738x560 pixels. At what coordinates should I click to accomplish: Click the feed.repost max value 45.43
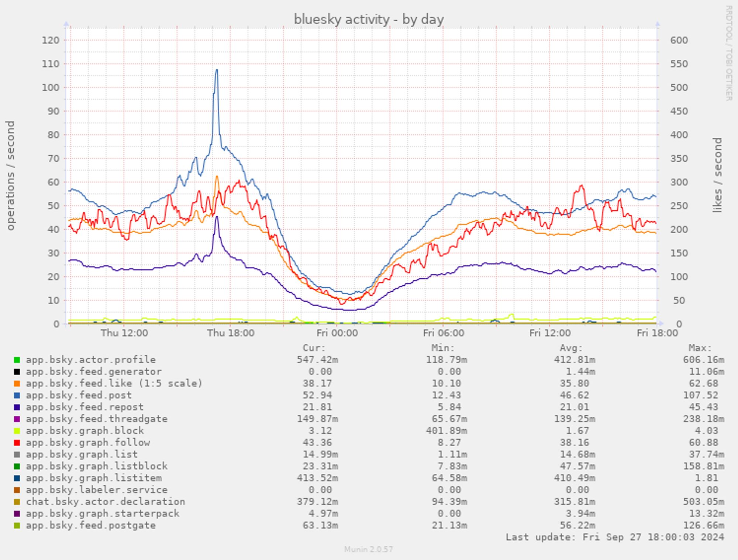pos(704,407)
